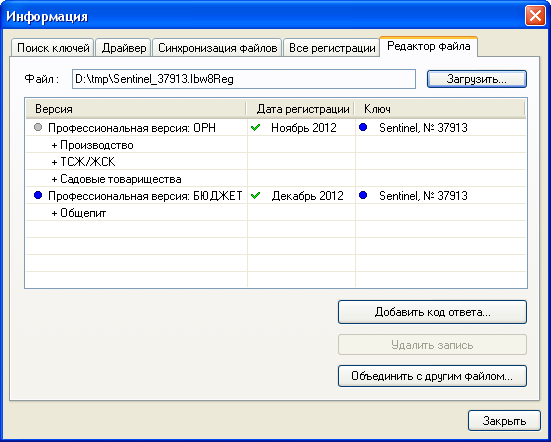Click the Загрузить... button

tap(477, 79)
